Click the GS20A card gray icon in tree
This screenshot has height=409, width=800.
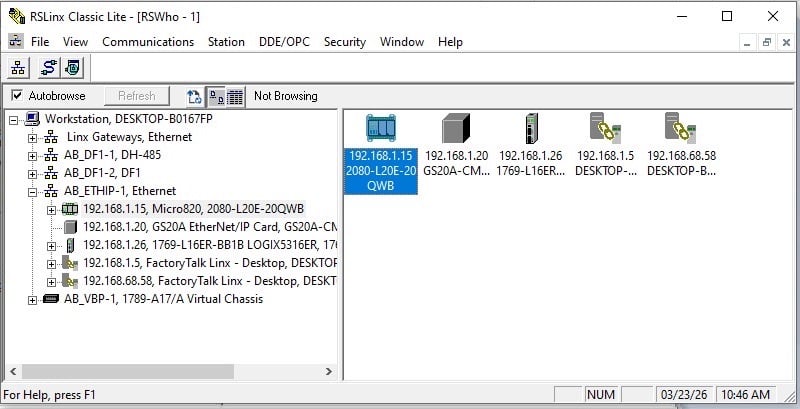pos(71,227)
